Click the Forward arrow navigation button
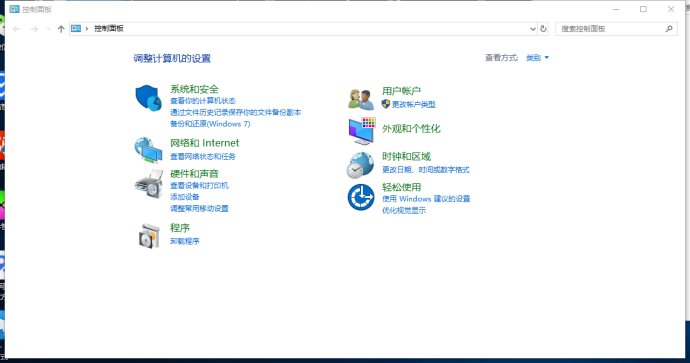Screen dimensions: 690x363 [x=34, y=29]
